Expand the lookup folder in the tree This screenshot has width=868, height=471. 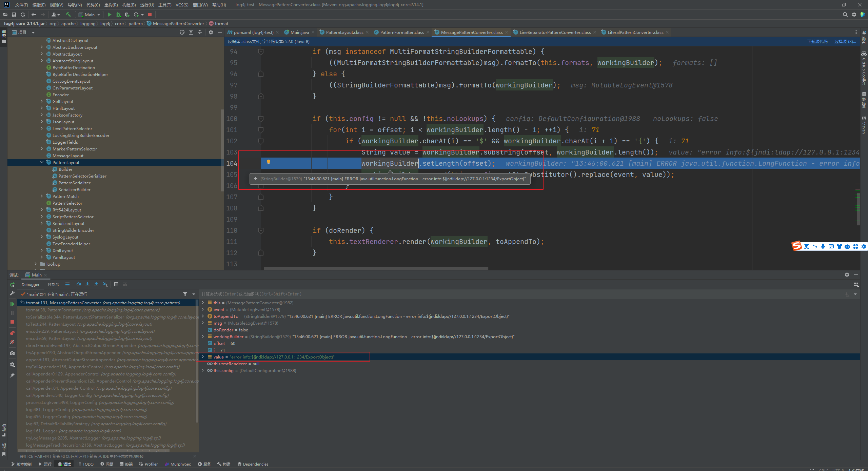pyautogui.click(x=36, y=264)
